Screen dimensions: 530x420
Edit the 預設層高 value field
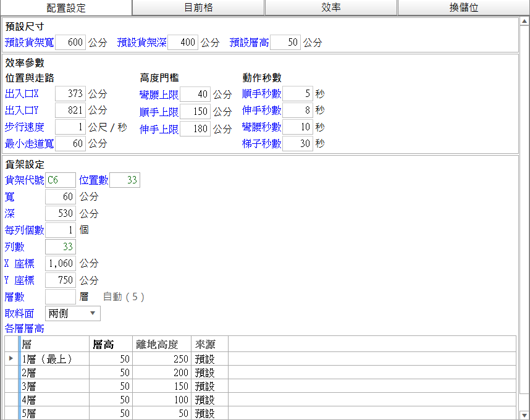click(x=285, y=42)
